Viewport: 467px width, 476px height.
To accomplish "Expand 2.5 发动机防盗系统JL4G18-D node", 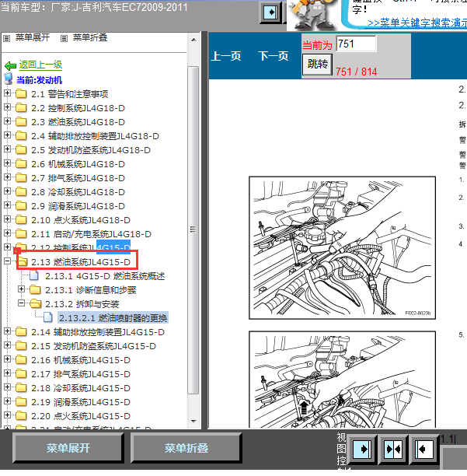I will click(x=7, y=149).
